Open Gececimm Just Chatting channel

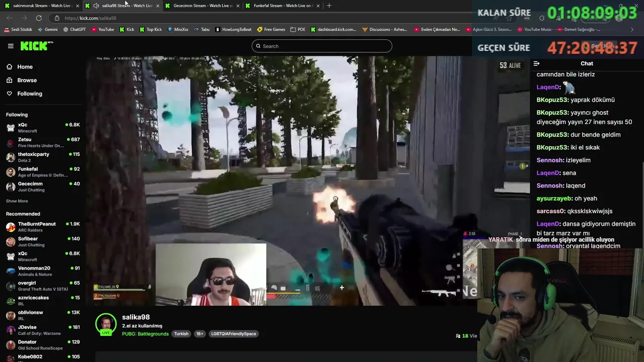pyautogui.click(x=43, y=187)
